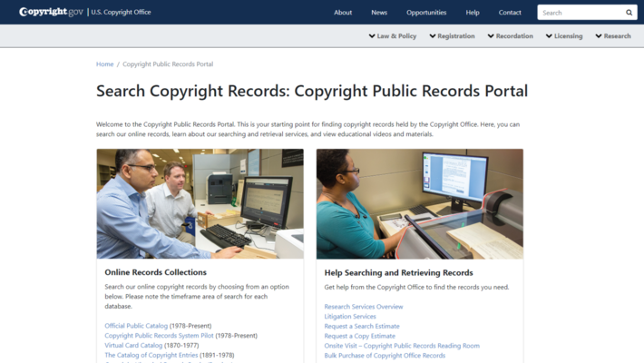Click the search magnifying glass icon

[x=629, y=13]
